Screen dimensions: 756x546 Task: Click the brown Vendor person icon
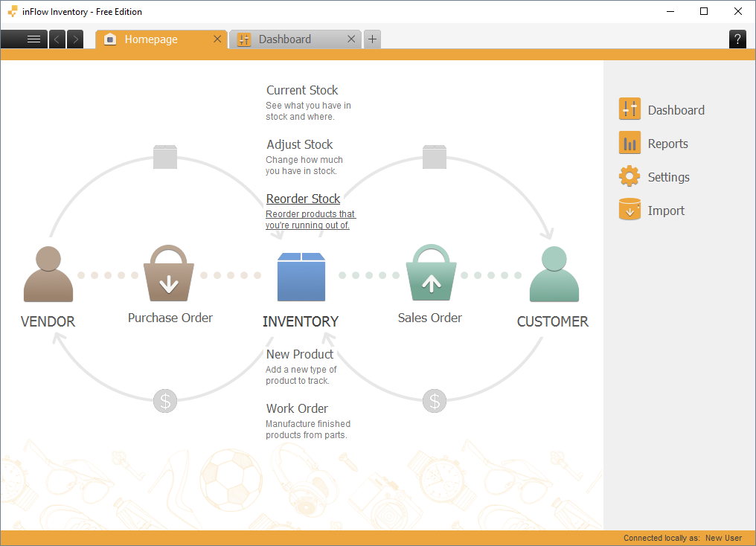[48, 274]
